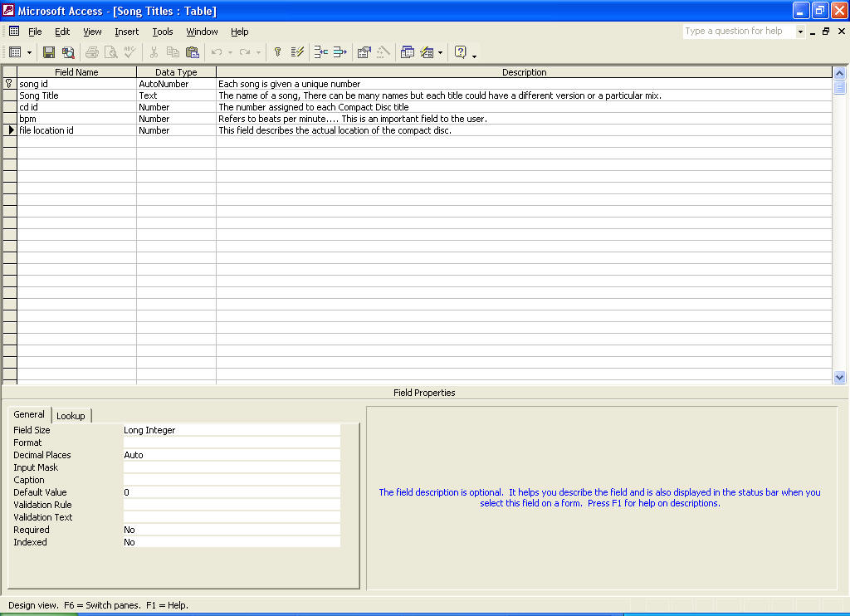Expand the View button dropdown arrow

pyautogui.click(x=29, y=52)
